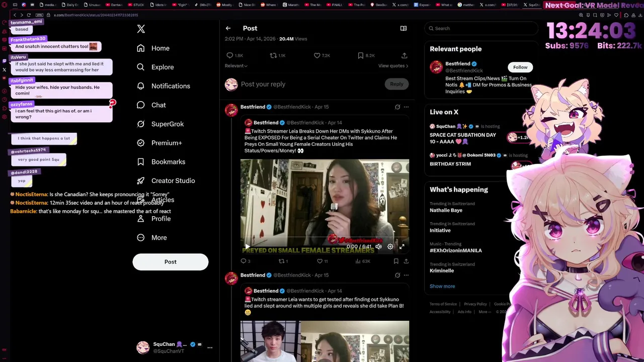The image size is (644, 362).
Task: Open the Home page from the sidebar
Action: 153,48
